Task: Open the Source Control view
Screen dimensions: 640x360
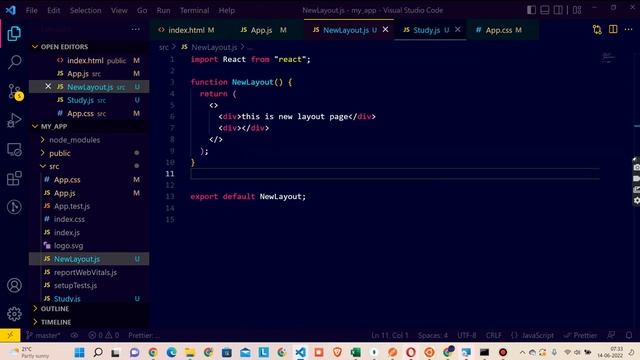Action: (15, 92)
